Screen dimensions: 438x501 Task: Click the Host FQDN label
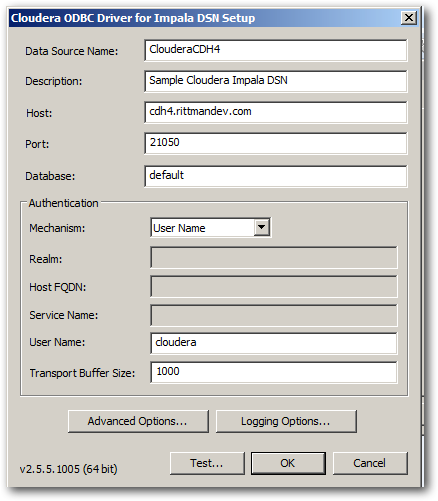tap(58, 287)
